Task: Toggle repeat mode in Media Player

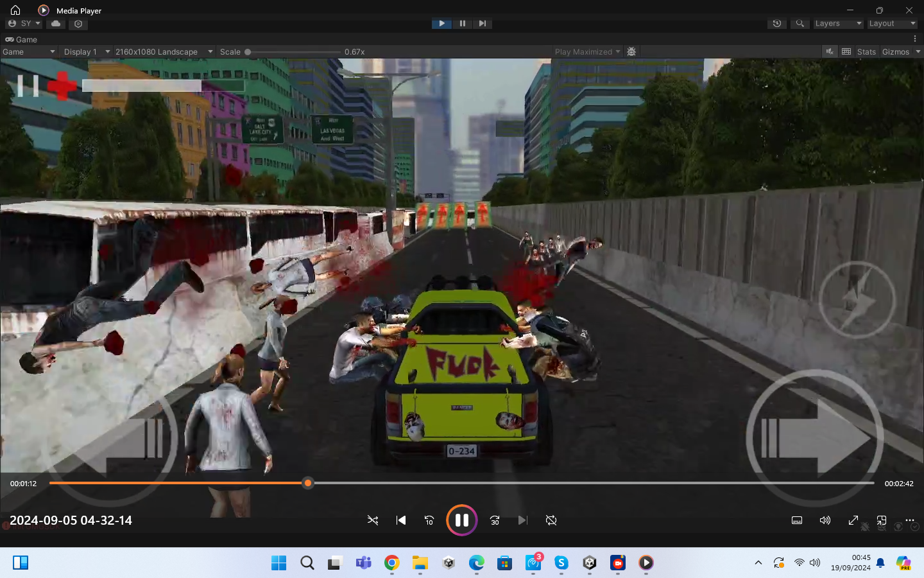Action: click(551, 520)
